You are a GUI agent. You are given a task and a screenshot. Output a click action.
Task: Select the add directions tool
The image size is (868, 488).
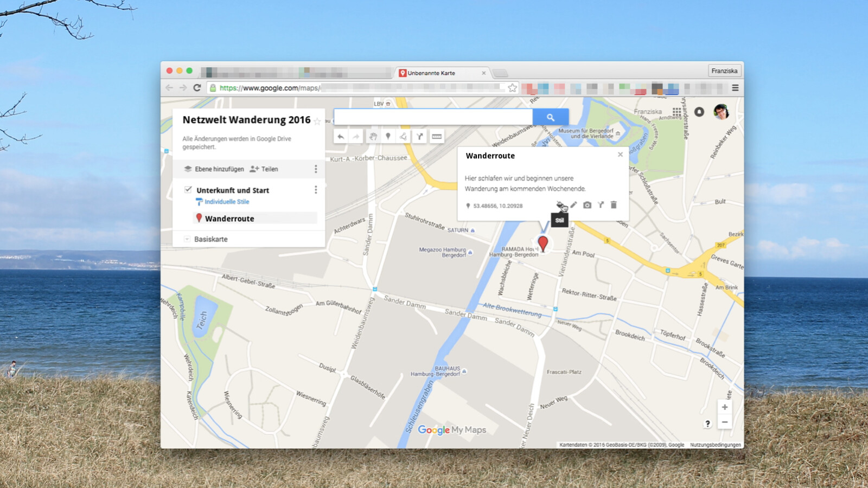pos(420,137)
